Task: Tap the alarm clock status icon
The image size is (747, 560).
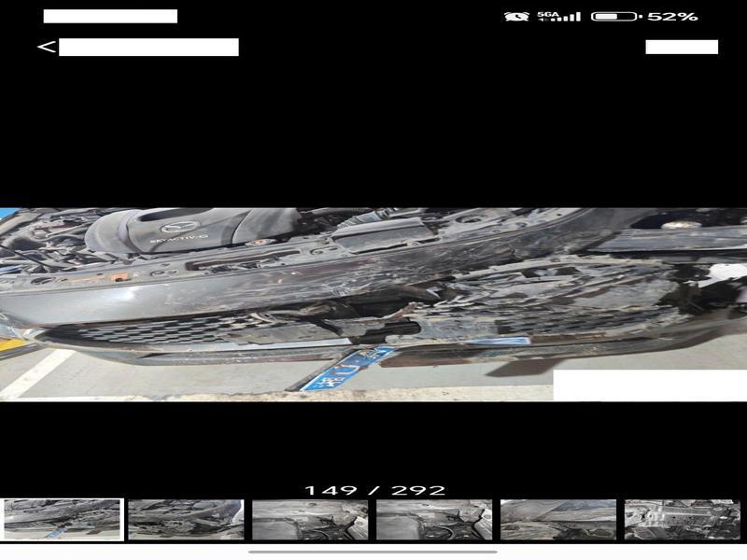Action: point(515,17)
